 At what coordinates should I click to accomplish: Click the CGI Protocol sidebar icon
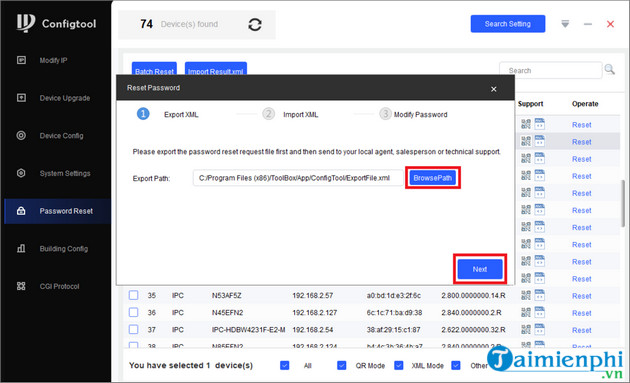(x=21, y=286)
